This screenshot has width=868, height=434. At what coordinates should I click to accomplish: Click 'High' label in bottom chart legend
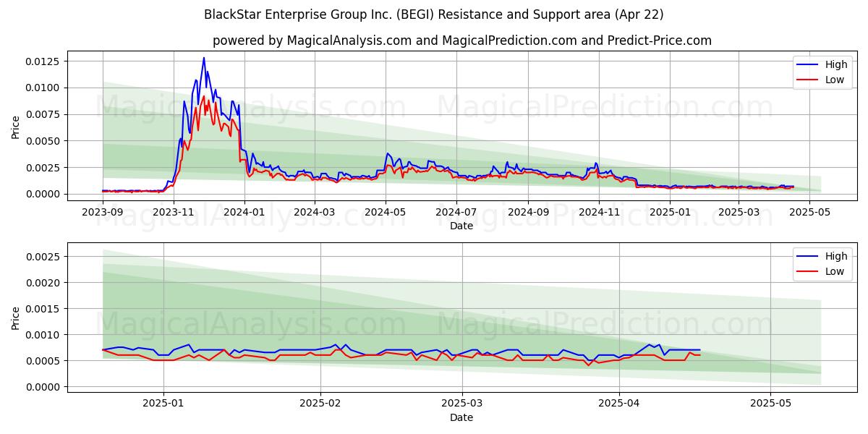836,256
